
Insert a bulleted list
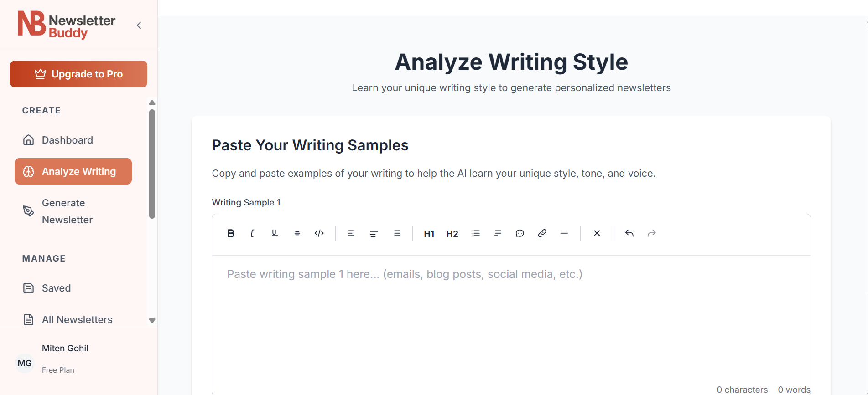(x=476, y=233)
